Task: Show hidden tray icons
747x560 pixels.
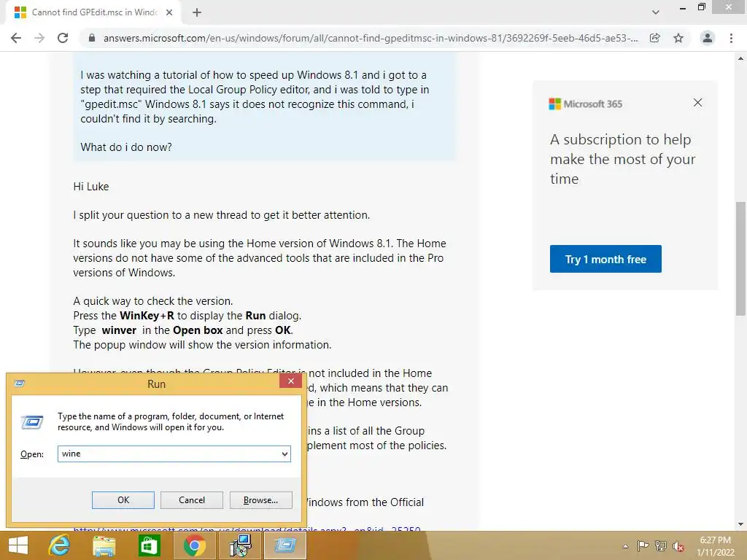Action: pos(625,546)
